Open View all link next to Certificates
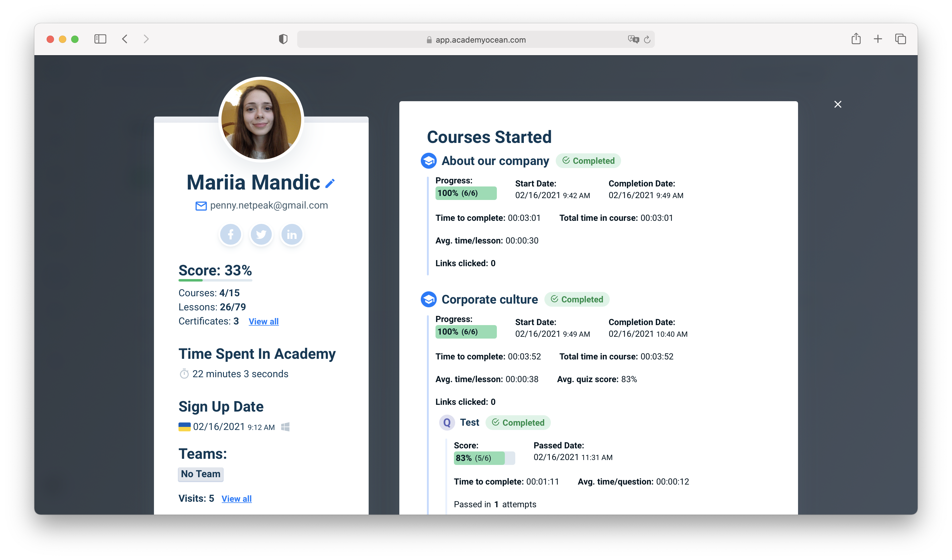The image size is (952, 560). [x=263, y=321]
